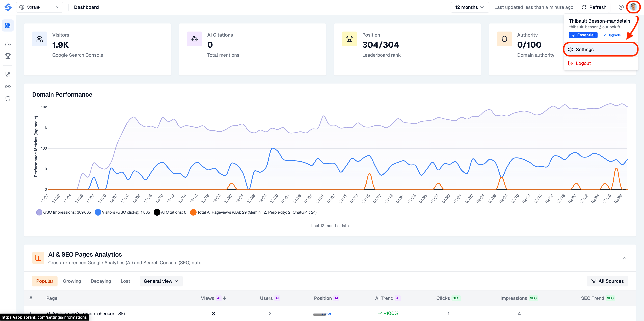Sort by the Impressions column header
Viewport: 644px width, 321px height.
[519, 298]
